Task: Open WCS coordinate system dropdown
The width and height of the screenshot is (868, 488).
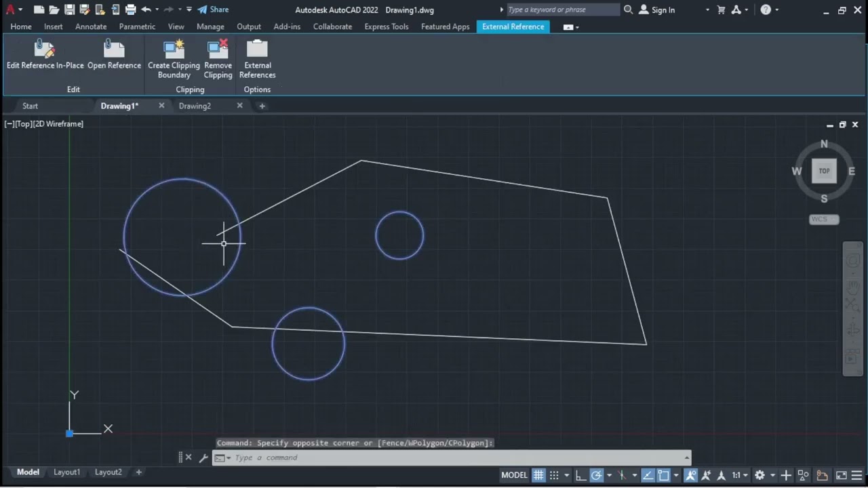Action: coord(824,219)
